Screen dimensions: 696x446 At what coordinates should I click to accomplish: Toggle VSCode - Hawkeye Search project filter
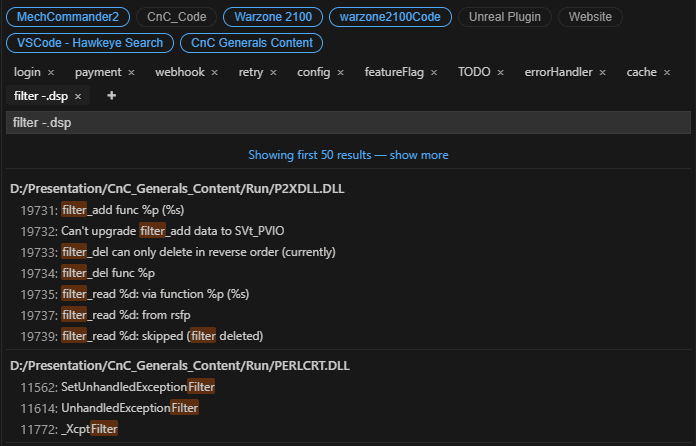click(x=90, y=43)
